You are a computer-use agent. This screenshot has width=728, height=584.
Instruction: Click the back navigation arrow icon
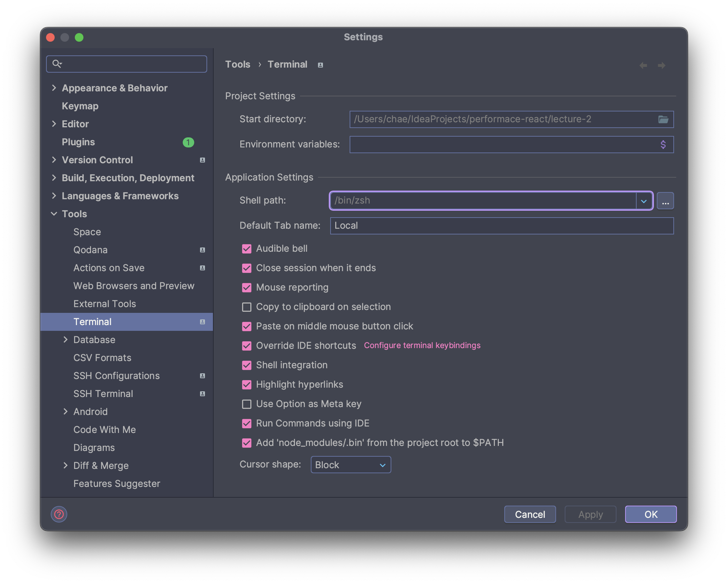[x=643, y=65]
